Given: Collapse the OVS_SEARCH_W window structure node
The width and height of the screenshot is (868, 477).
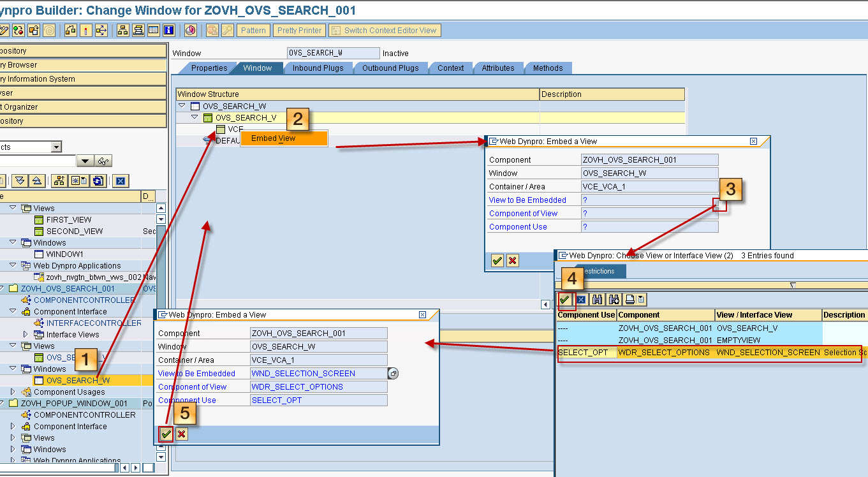Looking at the screenshot, I should [x=182, y=106].
